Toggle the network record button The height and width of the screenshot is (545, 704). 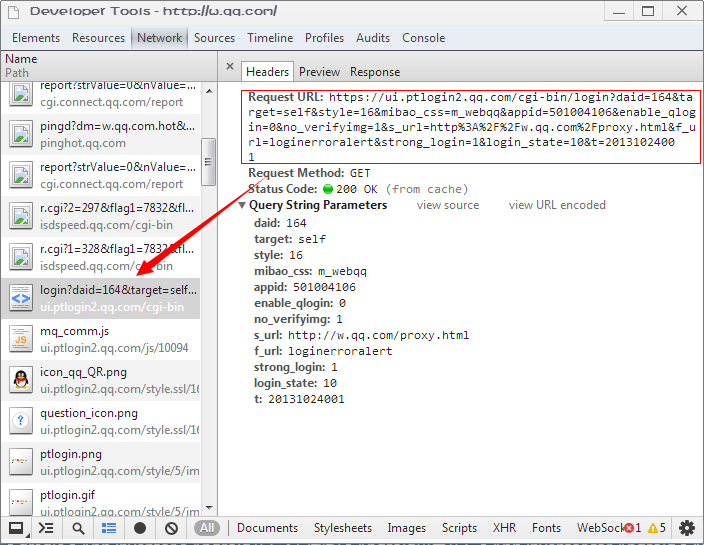tap(140, 528)
